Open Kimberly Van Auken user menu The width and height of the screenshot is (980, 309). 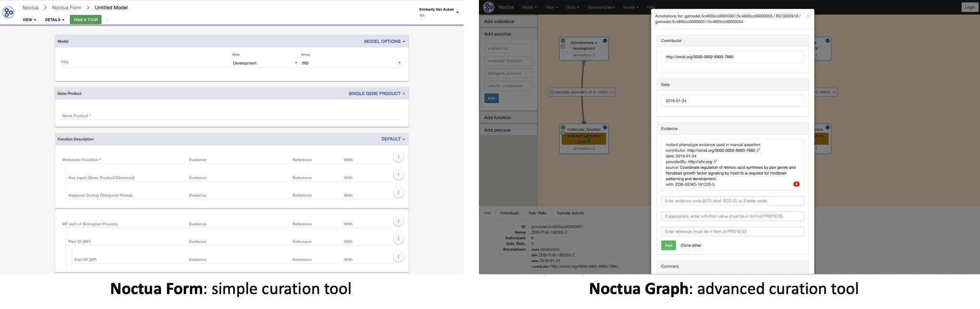(439, 12)
